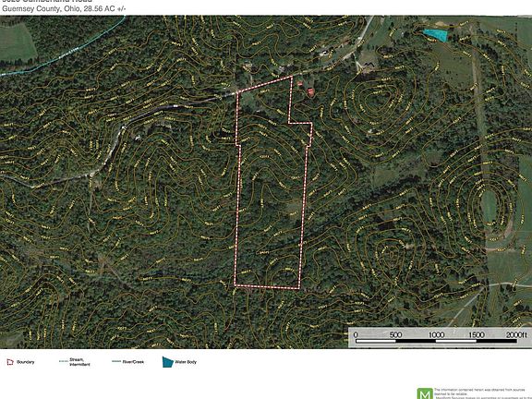Select the cyan water body pond on map
Screen dimensions: 532x399
[436, 34]
